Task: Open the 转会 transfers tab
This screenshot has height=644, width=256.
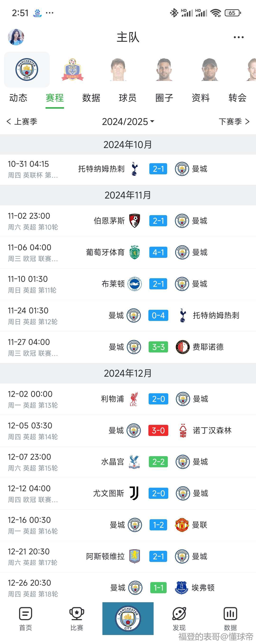Action: click(x=238, y=98)
